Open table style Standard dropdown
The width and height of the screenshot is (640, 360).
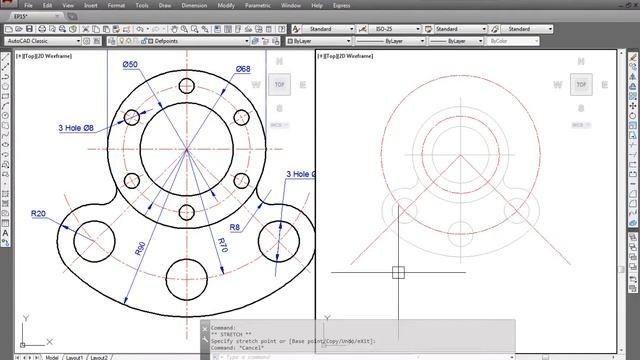tap(484, 29)
